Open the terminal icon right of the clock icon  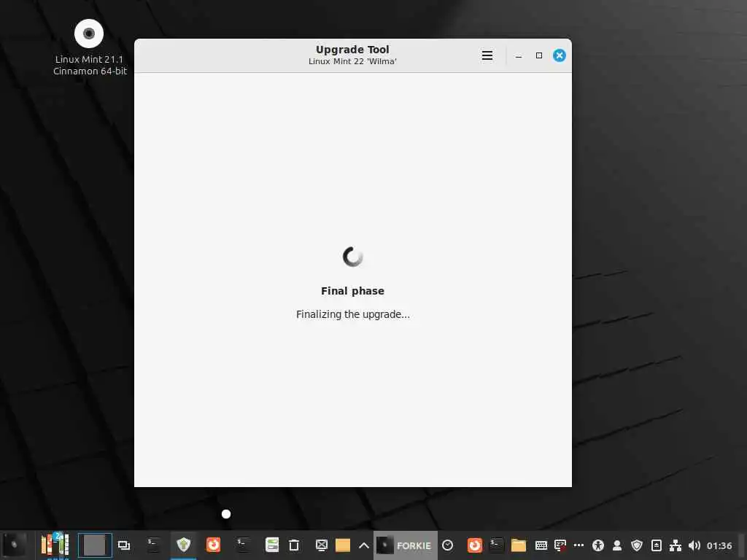pyautogui.click(x=496, y=545)
